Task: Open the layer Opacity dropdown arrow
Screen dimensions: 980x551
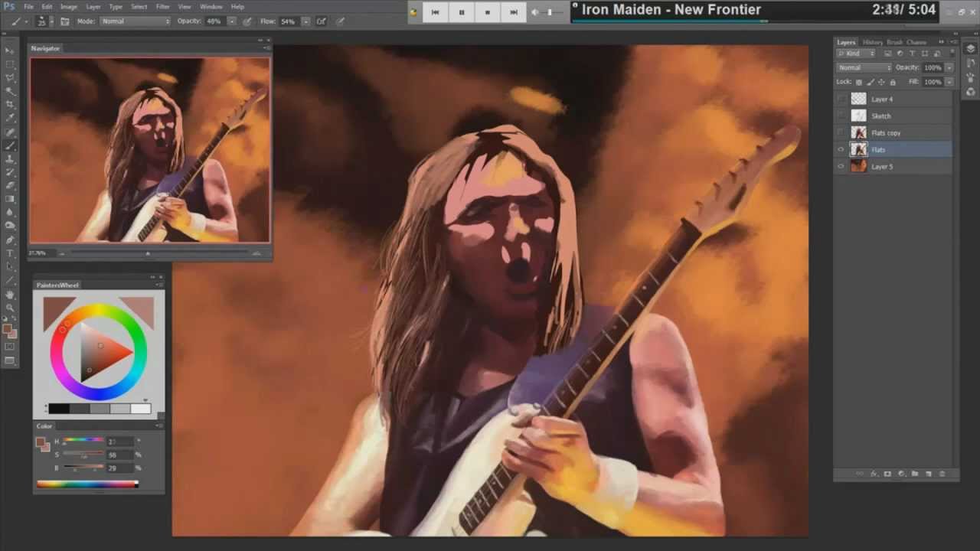Action: [949, 67]
